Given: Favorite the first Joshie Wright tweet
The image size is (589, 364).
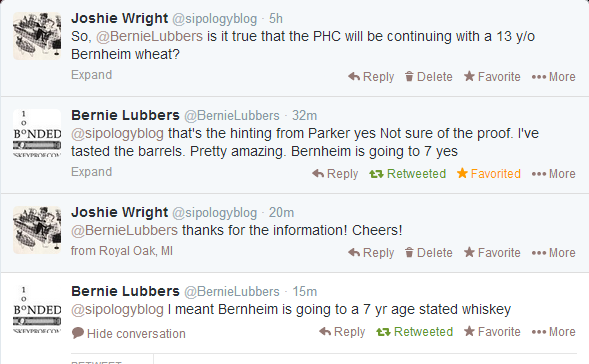Looking at the screenshot, I should click(x=492, y=77).
